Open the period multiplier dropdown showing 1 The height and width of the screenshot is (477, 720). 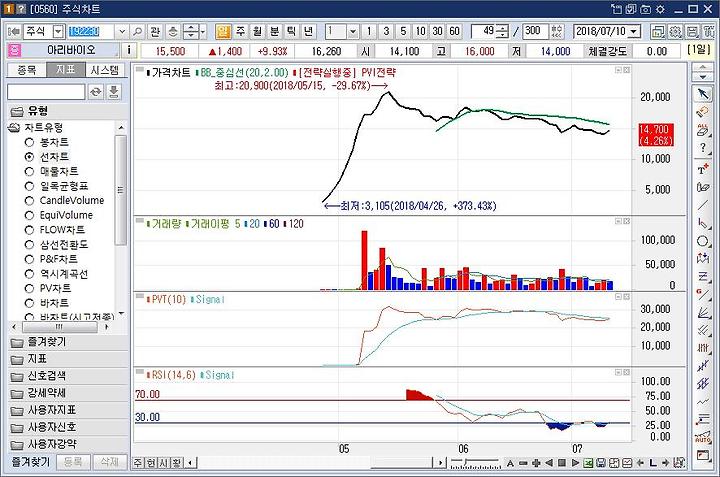point(353,31)
